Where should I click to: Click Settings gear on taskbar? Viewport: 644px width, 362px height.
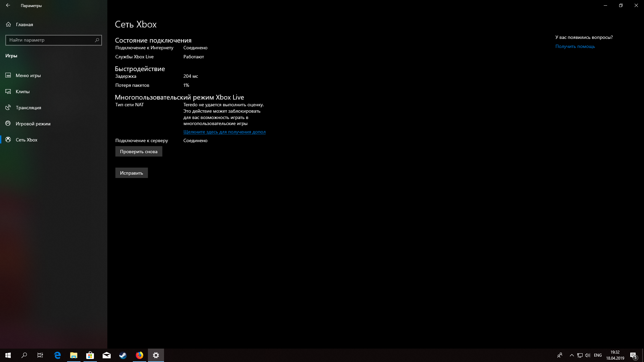(x=156, y=355)
